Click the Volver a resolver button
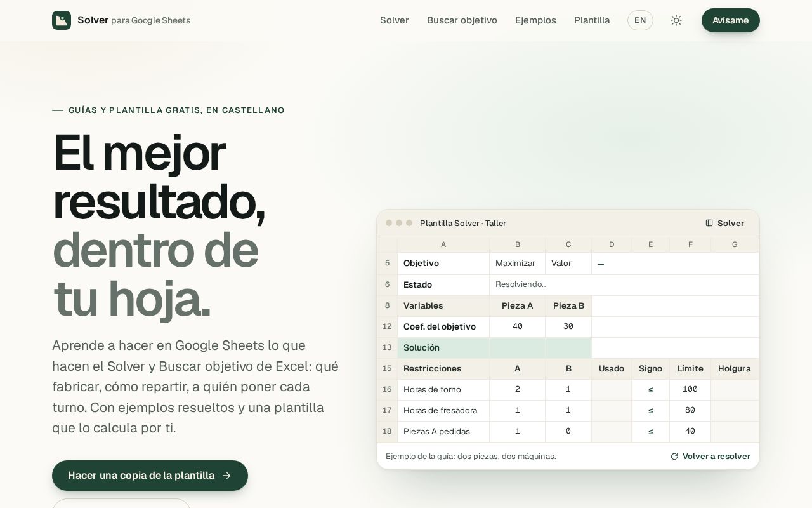The width and height of the screenshot is (812, 508). (x=710, y=457)
